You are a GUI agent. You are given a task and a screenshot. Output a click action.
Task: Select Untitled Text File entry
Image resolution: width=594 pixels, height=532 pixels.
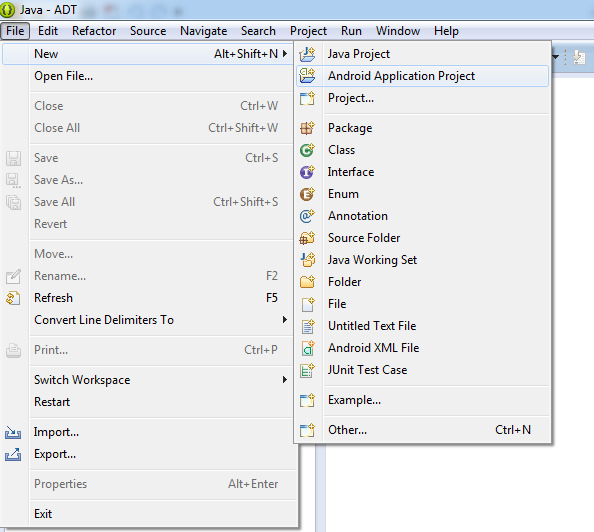point(422,326)
